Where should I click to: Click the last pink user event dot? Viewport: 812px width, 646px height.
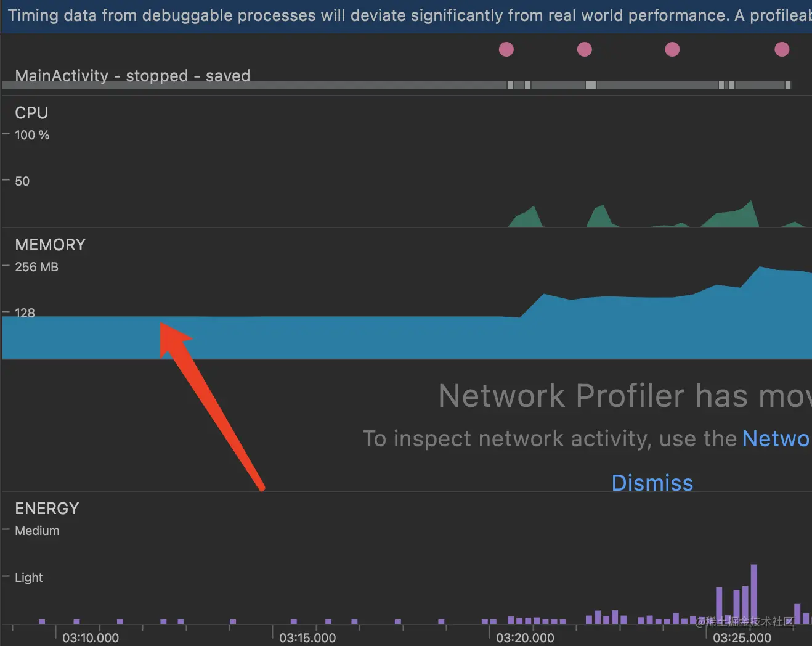click(782, 49)
